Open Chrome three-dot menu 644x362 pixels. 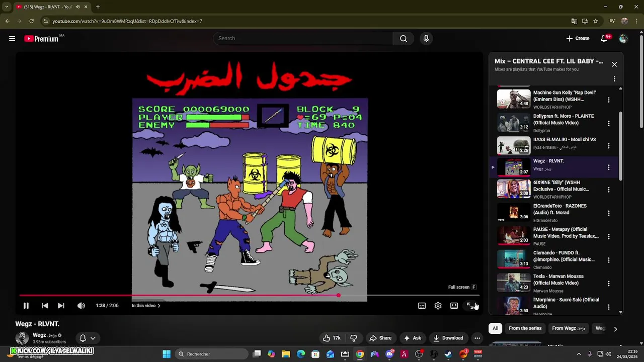637,21
